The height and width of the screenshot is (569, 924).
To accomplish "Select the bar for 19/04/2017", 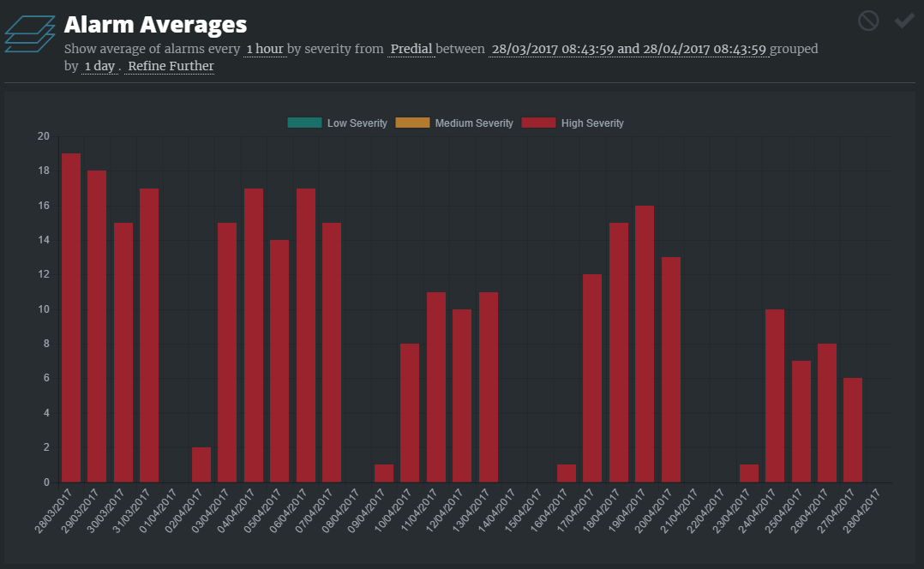I will [645, 343].
